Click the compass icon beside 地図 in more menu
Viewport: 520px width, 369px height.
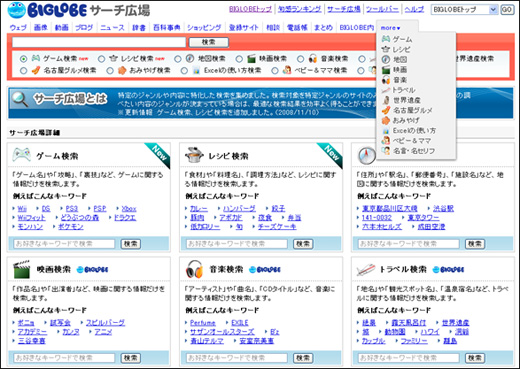(x=386, y=59)
